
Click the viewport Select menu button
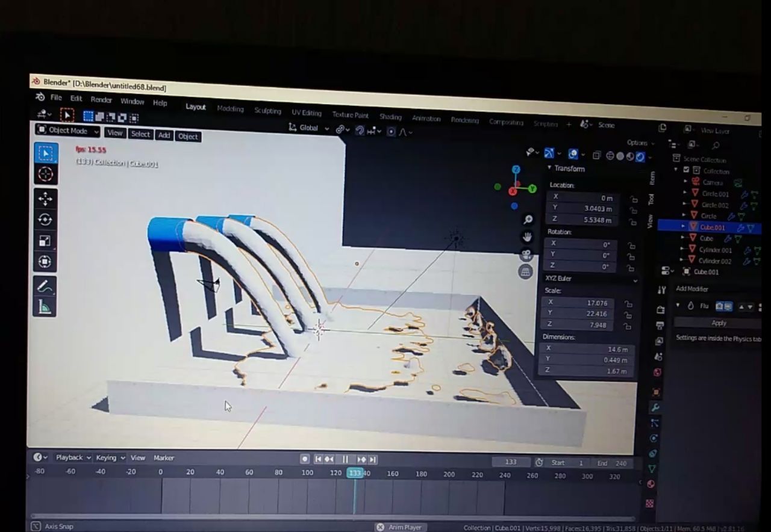pyautogui.click(x=140, y=134)
